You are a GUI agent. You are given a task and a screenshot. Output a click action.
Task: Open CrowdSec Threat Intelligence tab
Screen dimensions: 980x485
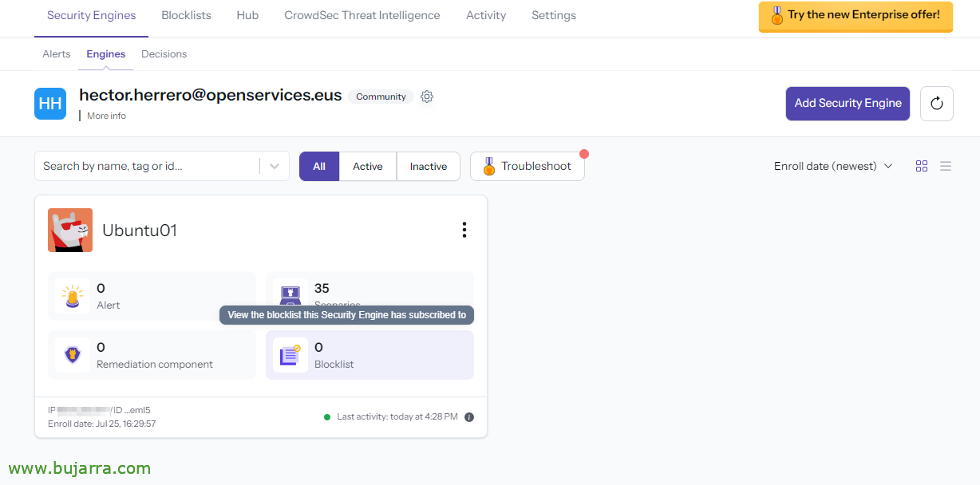(x=362, y=15)
